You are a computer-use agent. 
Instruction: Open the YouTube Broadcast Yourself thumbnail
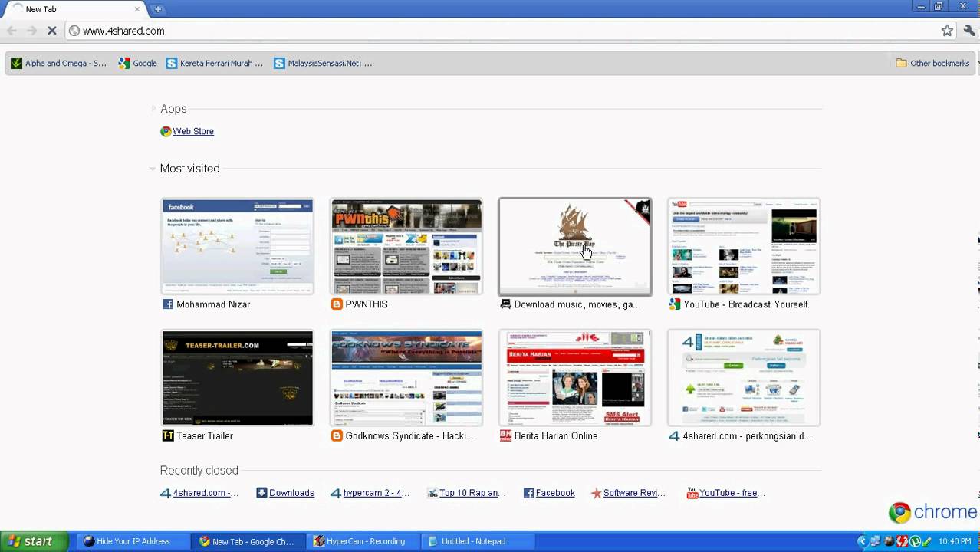pos(743,246)
